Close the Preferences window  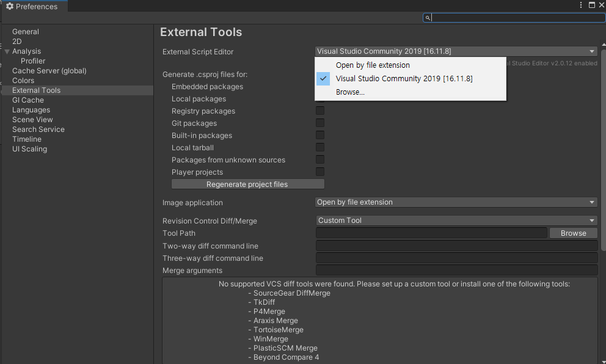tap(601, 5)
